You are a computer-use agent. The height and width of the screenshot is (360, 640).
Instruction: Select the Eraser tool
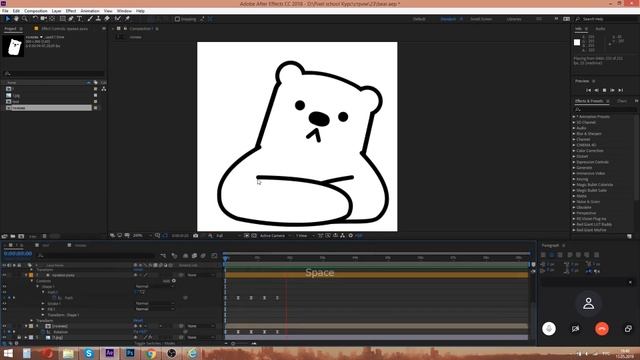point(107,19)
